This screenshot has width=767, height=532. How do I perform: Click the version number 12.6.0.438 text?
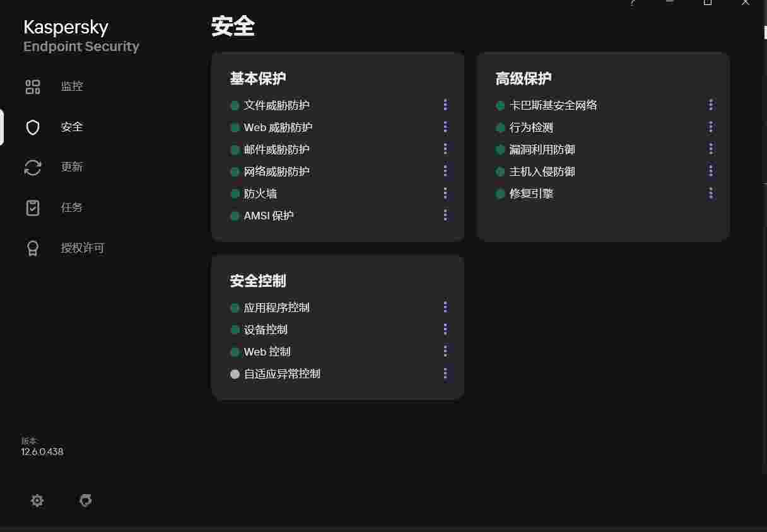pyautogui.click(x=42, y=452)
